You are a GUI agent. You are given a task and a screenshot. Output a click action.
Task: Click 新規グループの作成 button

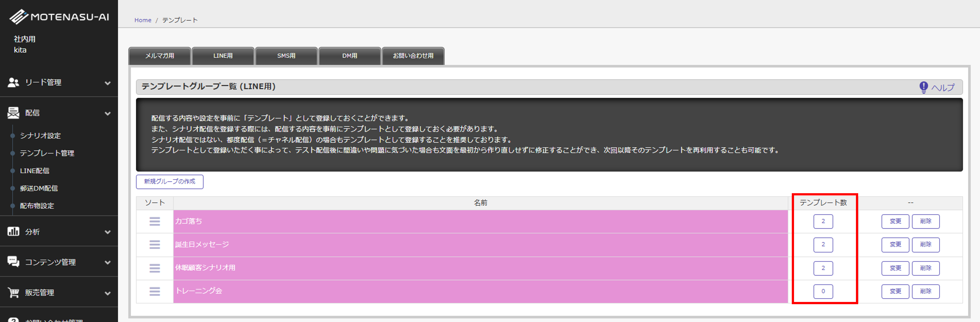[x=170, y=182]
